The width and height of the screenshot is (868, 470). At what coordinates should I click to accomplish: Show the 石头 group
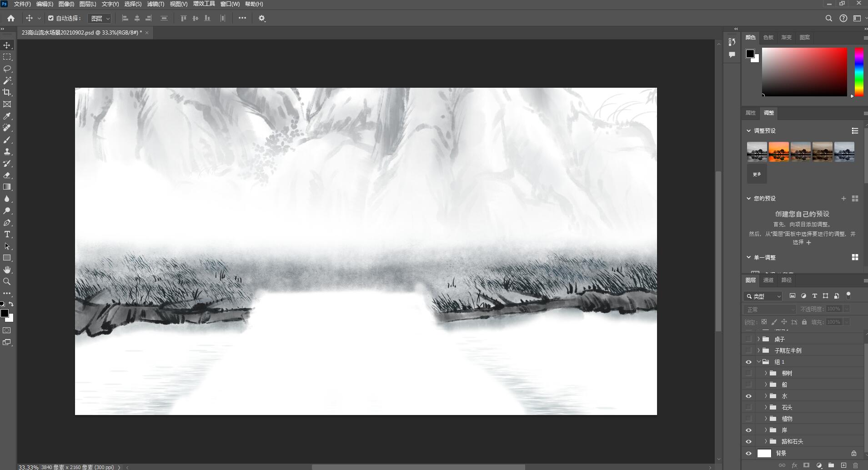(x=748, y=407)
